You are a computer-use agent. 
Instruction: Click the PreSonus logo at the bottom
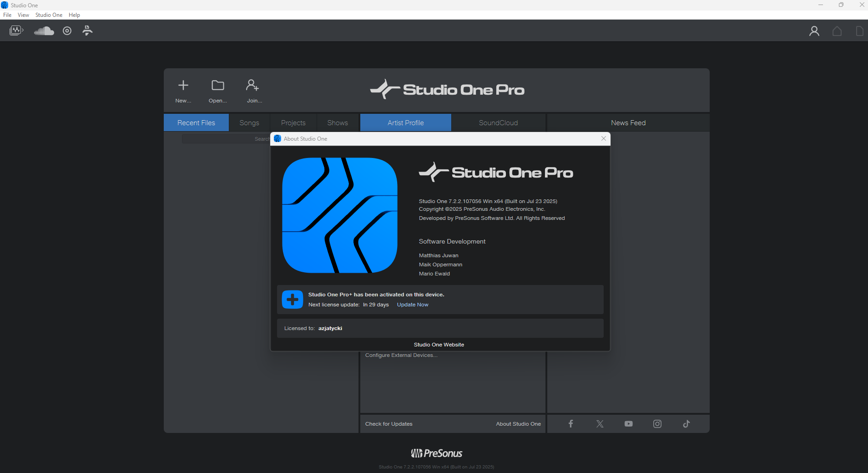pos(437,453)
